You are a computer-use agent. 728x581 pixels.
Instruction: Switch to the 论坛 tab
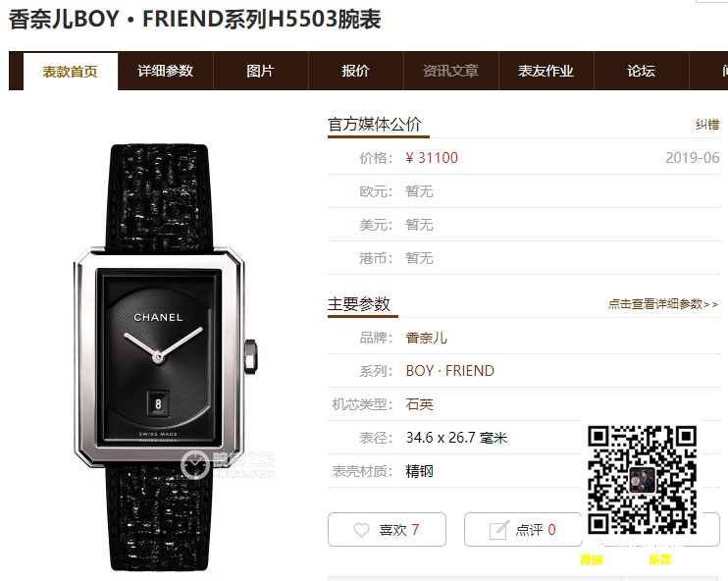tap(642, 71)
